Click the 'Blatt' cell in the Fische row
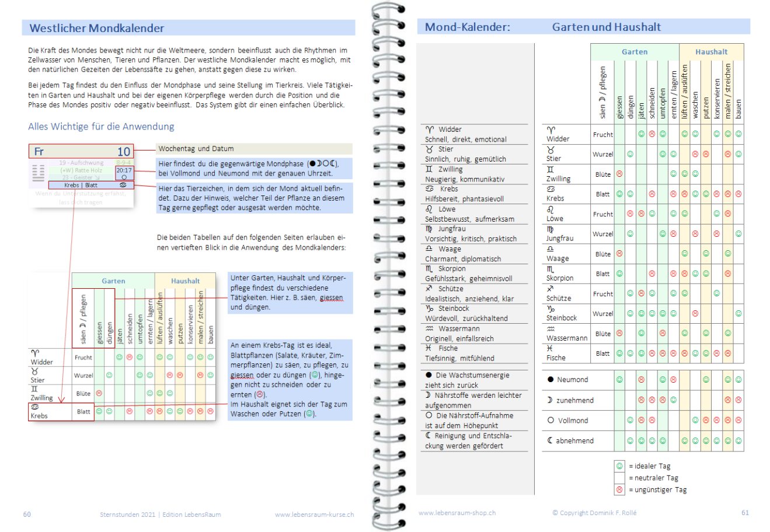 (602, 353)
